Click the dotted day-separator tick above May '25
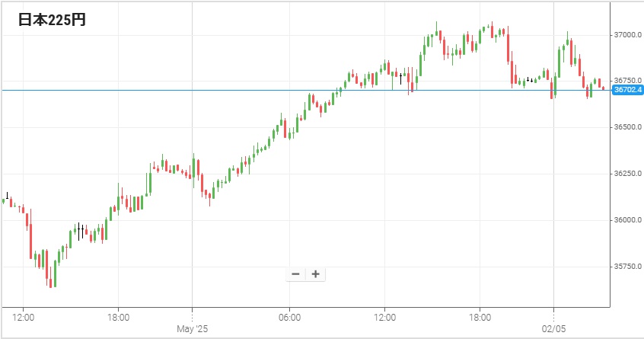Viewport: 644px width, 339px height. 193,318
